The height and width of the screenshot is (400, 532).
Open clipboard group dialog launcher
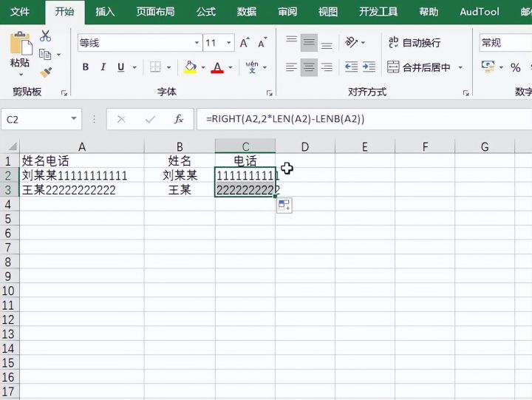pyautogui.click(x=64, y=93)
